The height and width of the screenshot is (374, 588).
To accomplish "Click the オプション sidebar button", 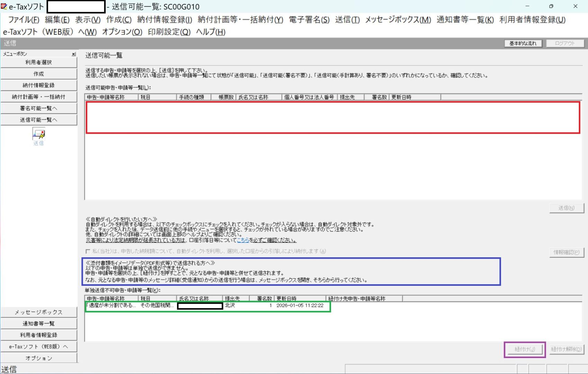I will 38,358.
